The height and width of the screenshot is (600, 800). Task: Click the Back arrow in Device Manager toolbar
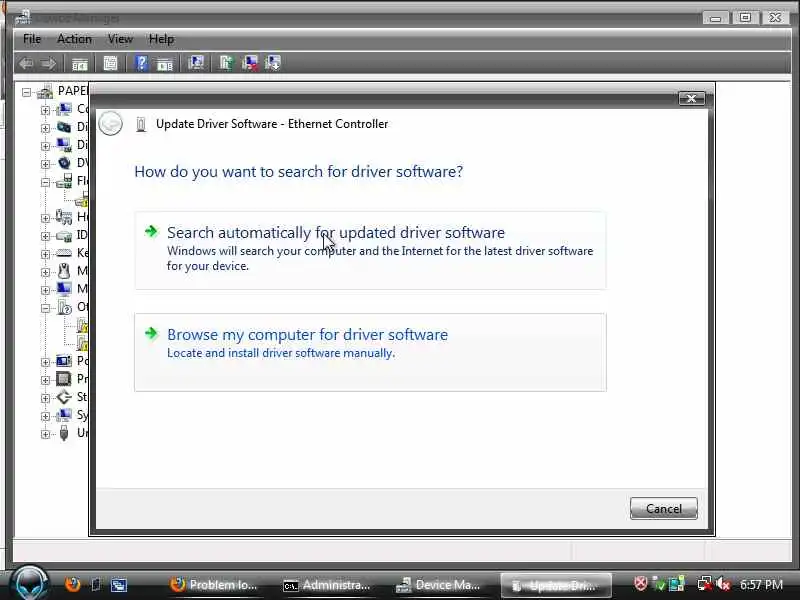(26, 63)
